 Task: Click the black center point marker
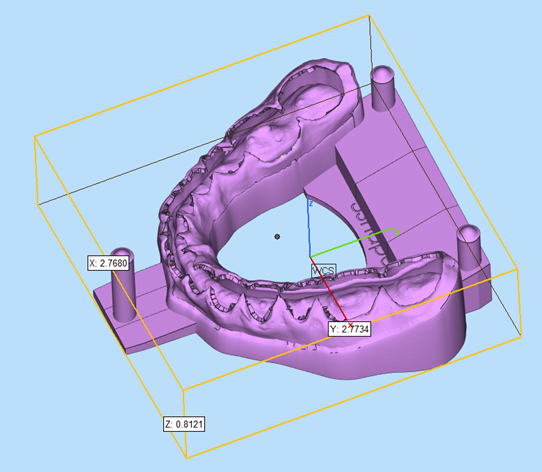click(277, 237)
